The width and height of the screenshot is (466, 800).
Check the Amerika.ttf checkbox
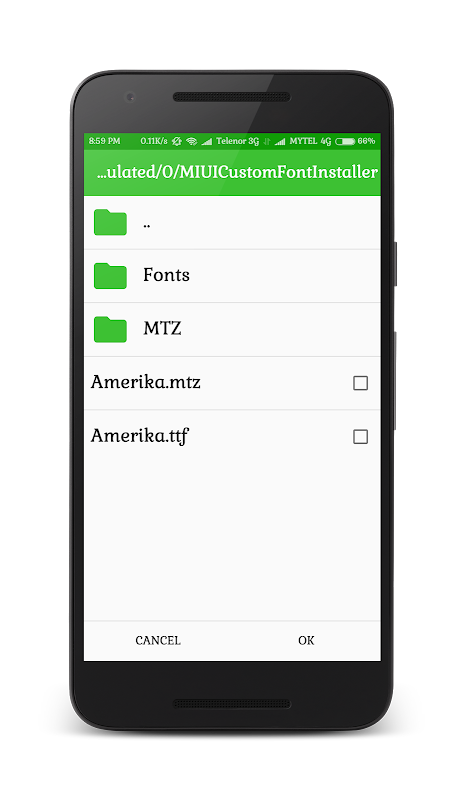(360, 437)
